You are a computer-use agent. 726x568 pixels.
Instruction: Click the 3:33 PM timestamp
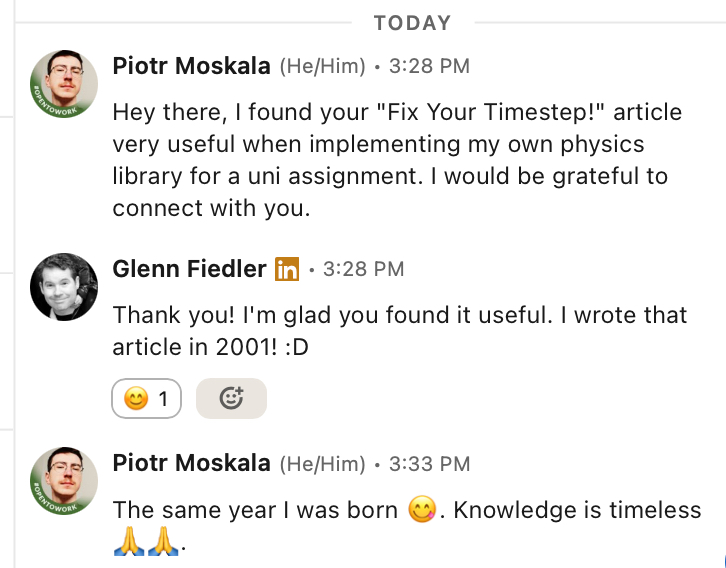(x=429, y=464)
